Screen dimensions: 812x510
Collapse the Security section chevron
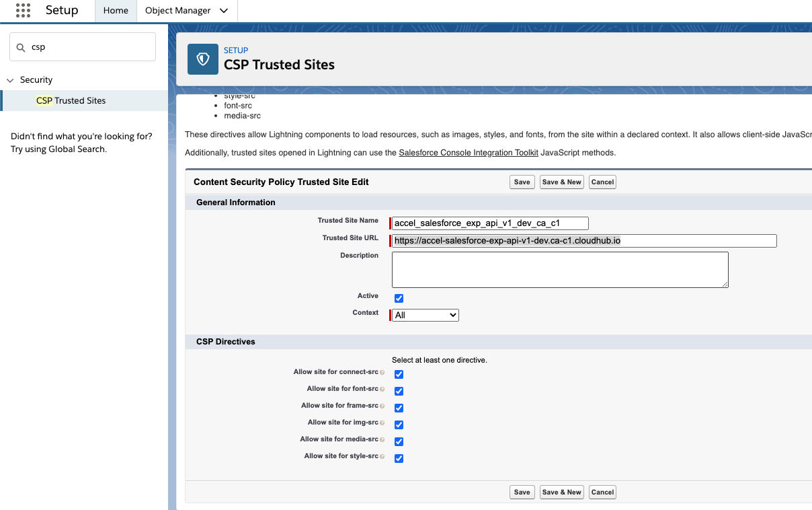click(x=10, y=80)
